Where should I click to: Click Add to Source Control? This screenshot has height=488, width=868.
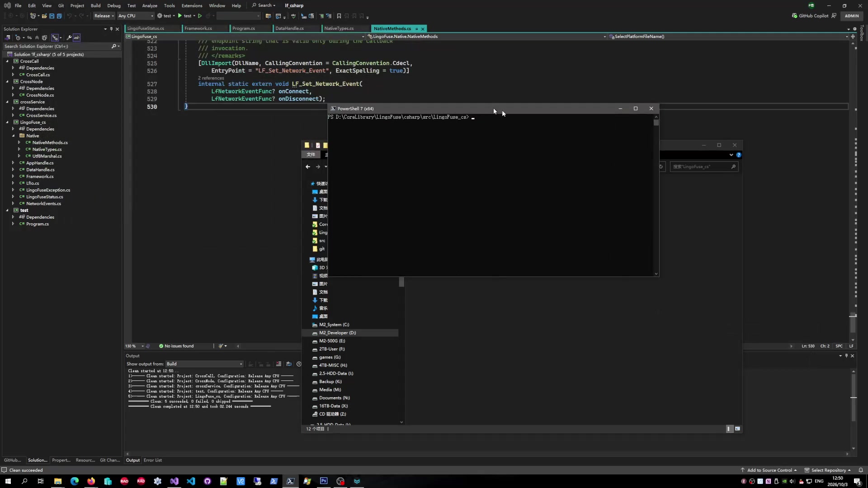(x=769, y=470)
